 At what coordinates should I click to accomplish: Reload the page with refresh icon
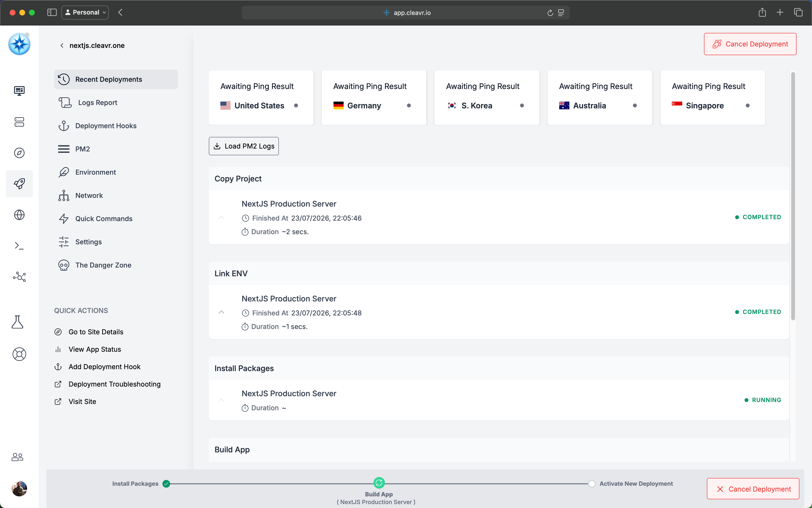550,13
